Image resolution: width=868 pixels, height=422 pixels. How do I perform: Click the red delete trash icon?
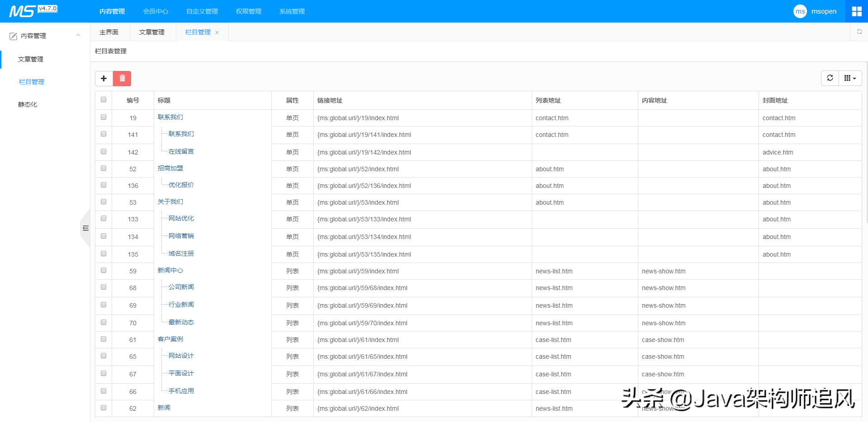[122, 78]
